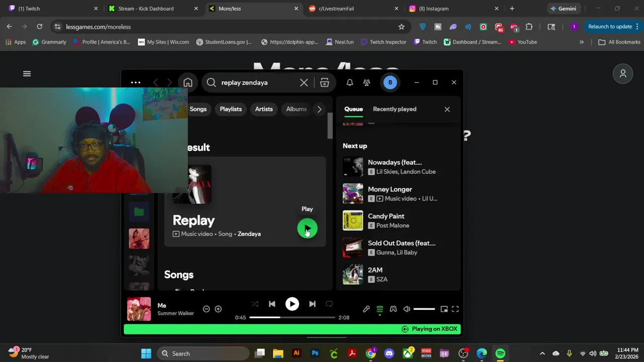
Task: Toggle the queue view icon
Action: pyautogui.click(x=380, y=309)
